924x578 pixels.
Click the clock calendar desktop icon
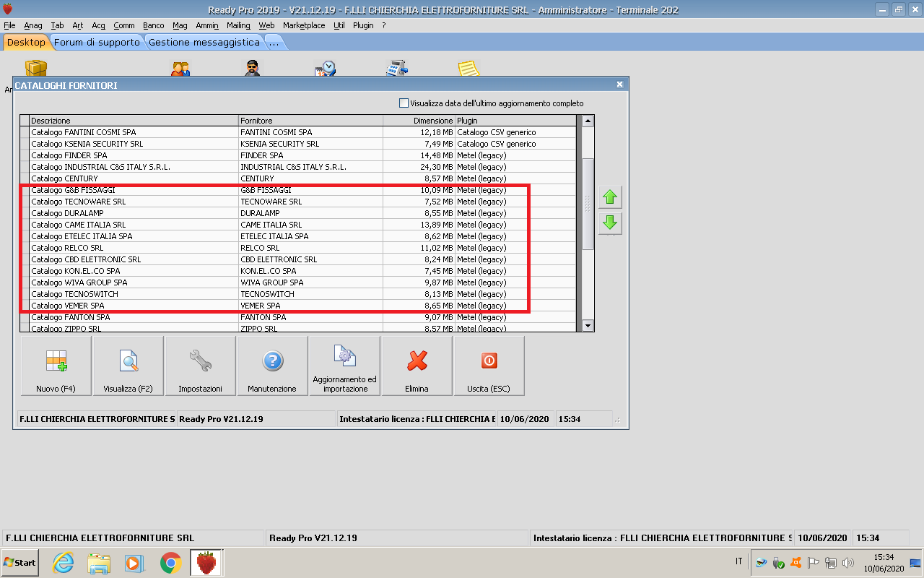(x=325, y=69)
